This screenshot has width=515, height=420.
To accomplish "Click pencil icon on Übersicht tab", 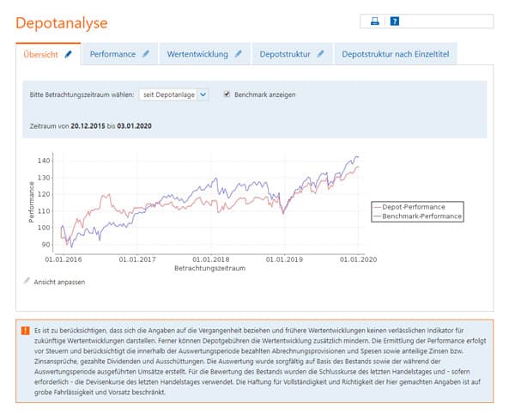I will pos(68,54).
